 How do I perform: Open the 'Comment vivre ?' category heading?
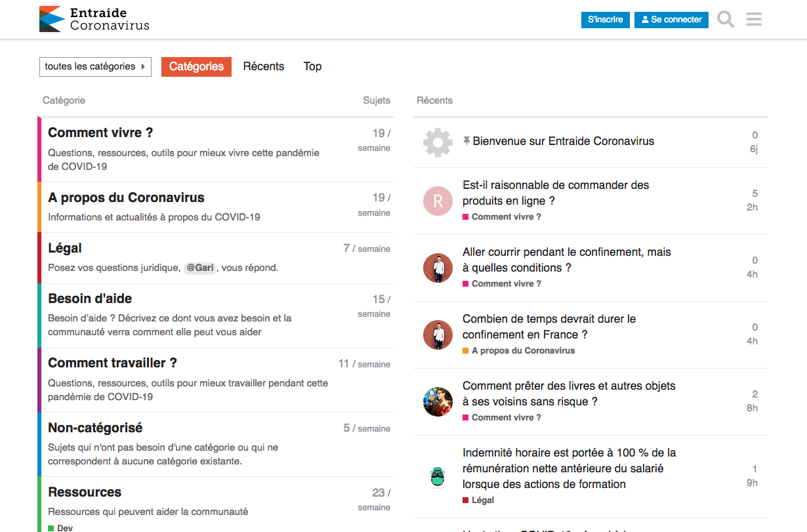tap(100, 133)
